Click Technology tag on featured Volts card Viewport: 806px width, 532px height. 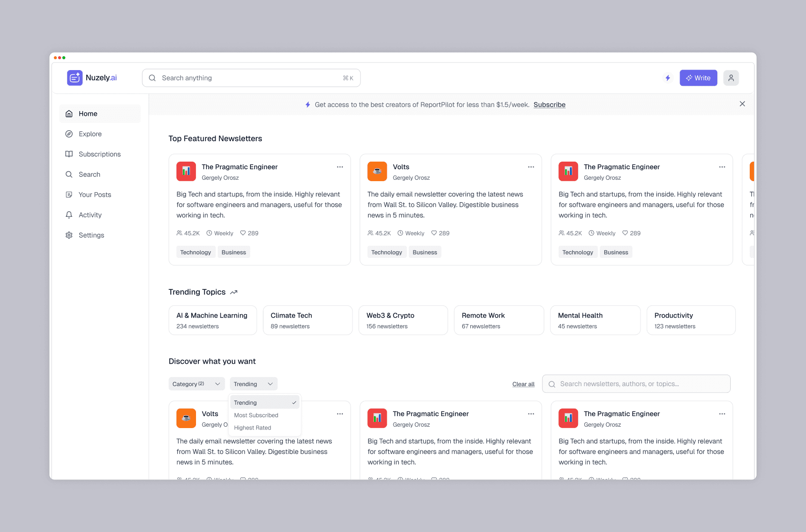click(387, 252)
